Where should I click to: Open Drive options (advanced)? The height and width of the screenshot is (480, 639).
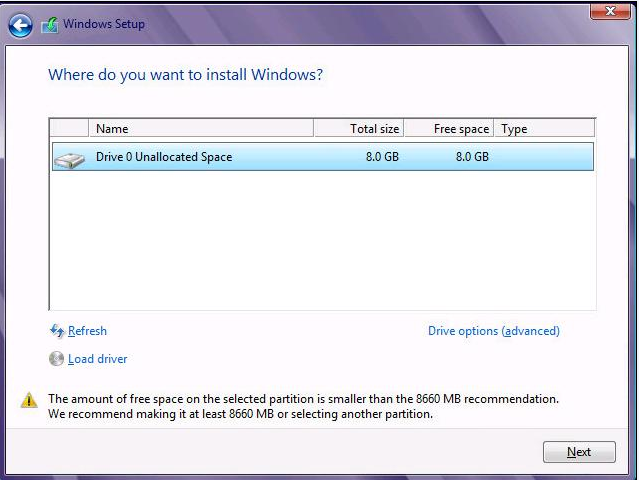pos(494,331)
